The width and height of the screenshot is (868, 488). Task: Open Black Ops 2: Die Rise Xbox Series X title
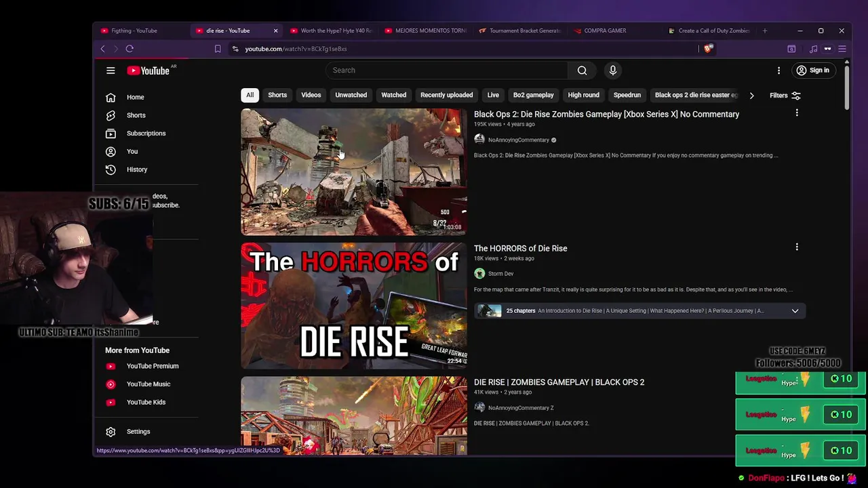606,115
